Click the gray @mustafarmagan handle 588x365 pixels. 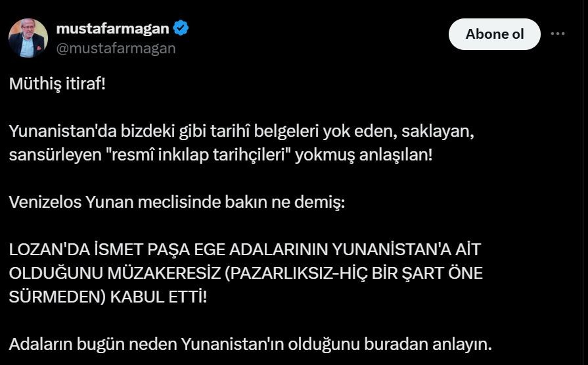coord(116,49)
